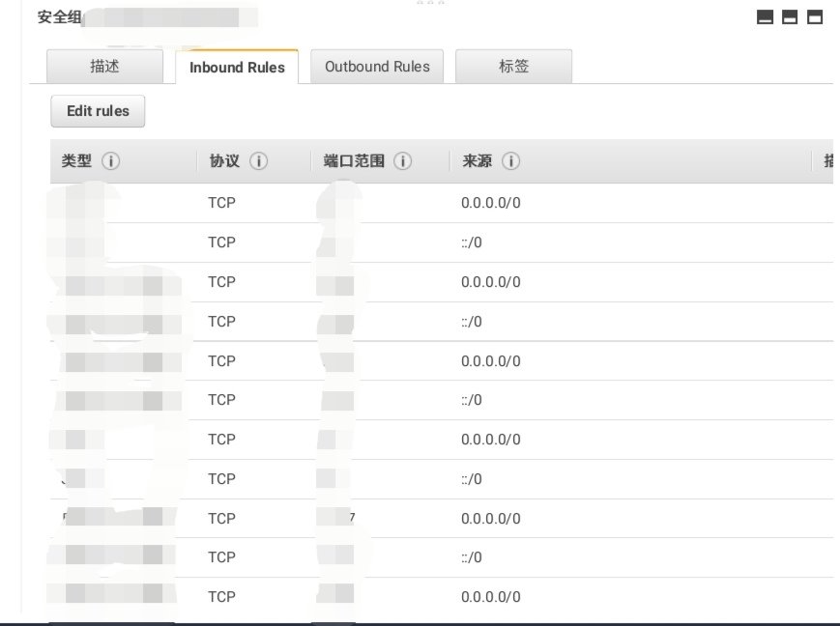The image size is (840, 626).
Task: Show info for the 端口范围 column
Action: pyautogui.click(x=402, y=161)
